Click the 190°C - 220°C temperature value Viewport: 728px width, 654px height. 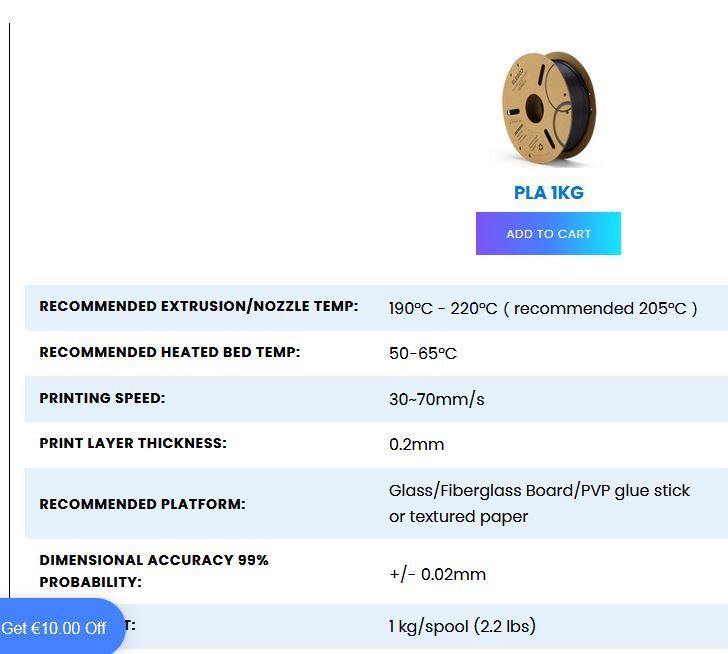pyautogui.click(x=443, y=309)
